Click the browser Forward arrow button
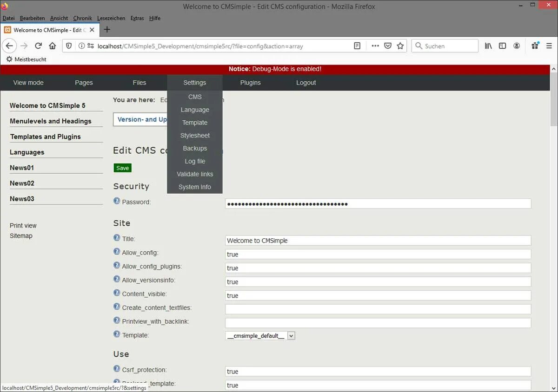 coord(24,46)
